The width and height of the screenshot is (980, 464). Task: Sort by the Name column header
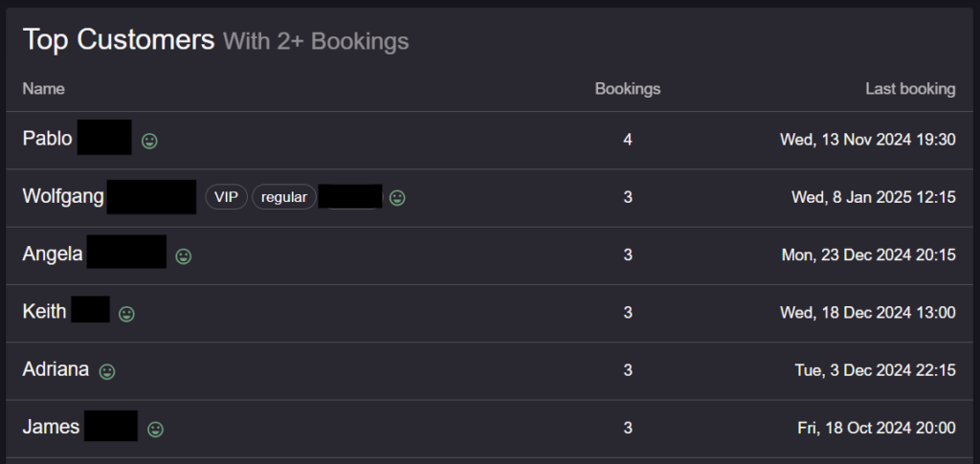[x=43, y=89]
